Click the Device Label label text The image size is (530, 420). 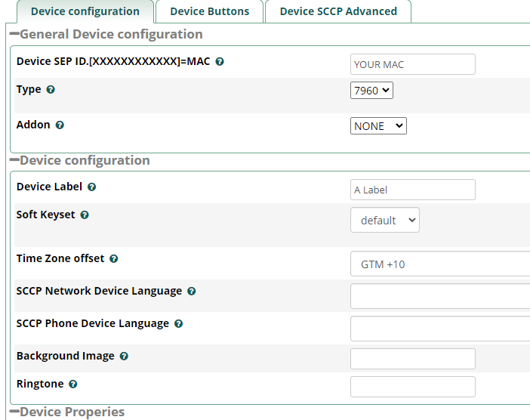49,187
